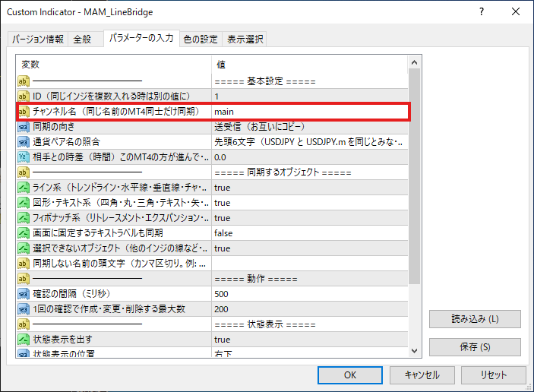Click the 変数 column header
Viewport: 534px width, 392px height.
tap(113, 64)
